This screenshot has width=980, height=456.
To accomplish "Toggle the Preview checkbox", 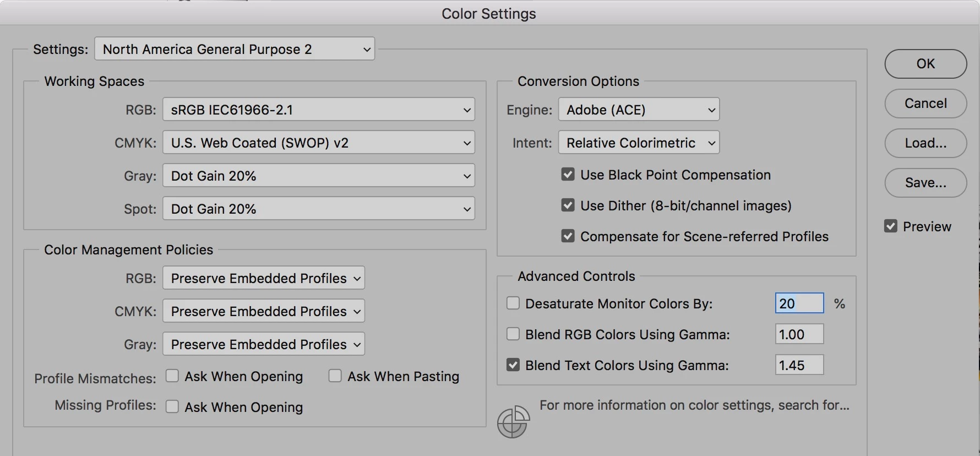I will 891,226.
